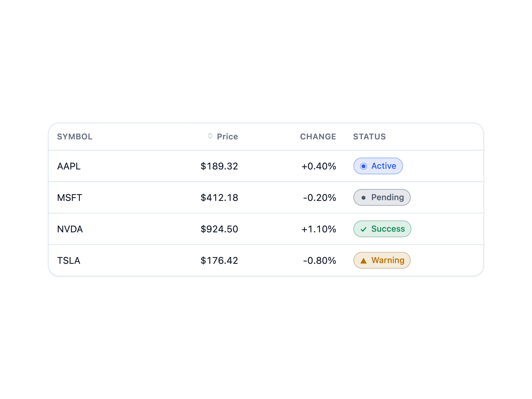Open the Success status badge for NVDA

382,229
